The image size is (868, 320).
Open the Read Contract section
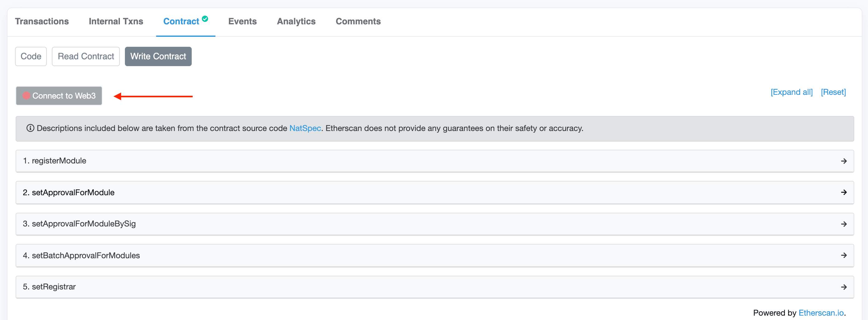[86, 56]
